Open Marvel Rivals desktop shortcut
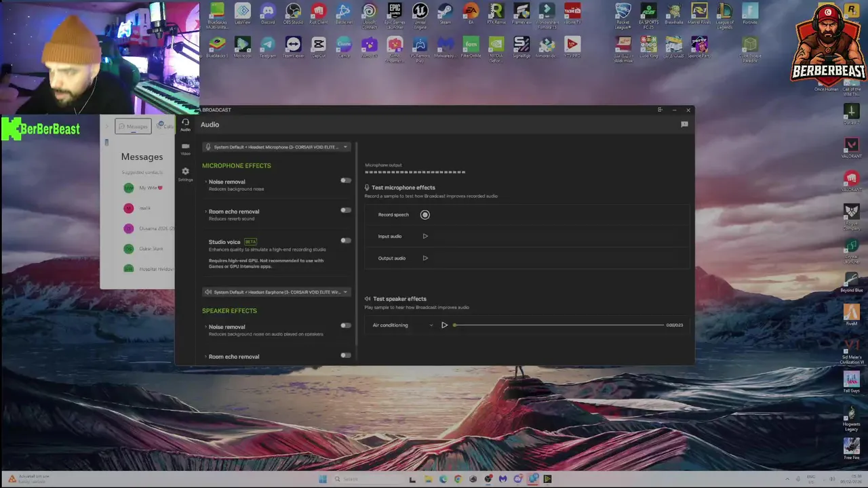 pos(699,14)
